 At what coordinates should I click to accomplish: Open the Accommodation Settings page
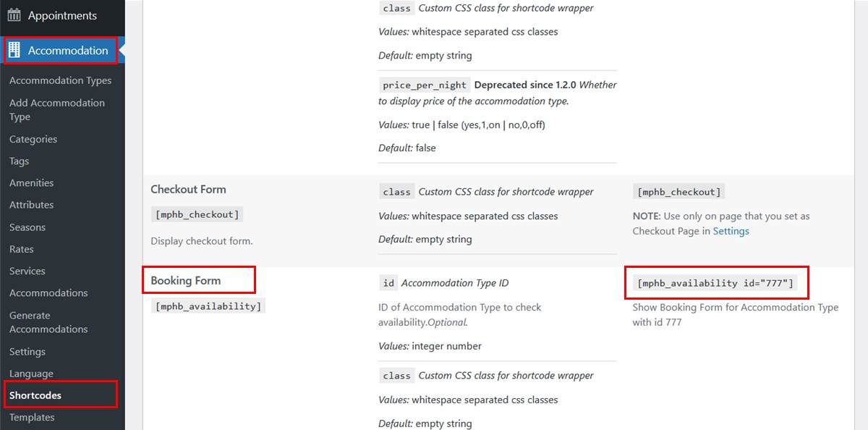tap(26, 351)
